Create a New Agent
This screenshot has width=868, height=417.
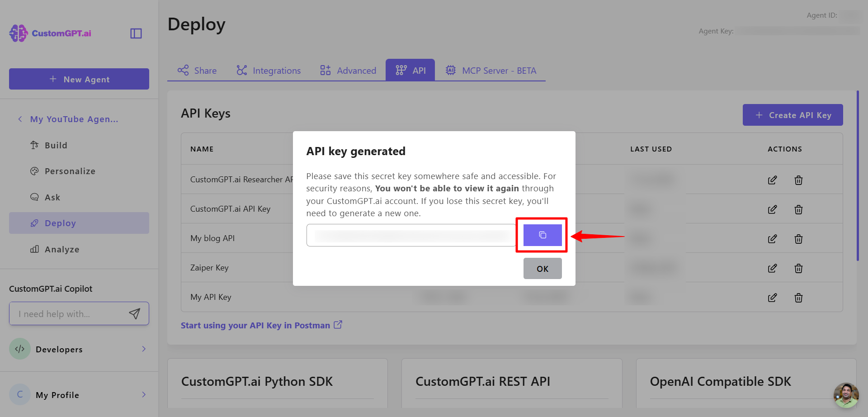pos(79,79)
